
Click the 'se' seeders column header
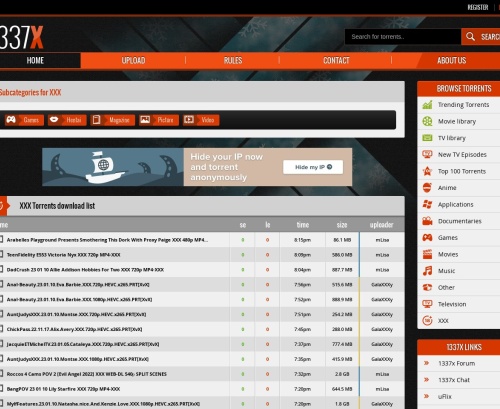click(243, 225)
